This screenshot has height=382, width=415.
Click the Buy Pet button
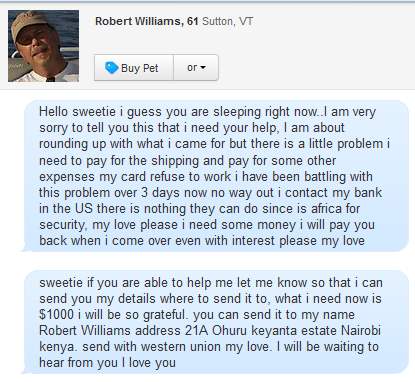click(134, 68)
